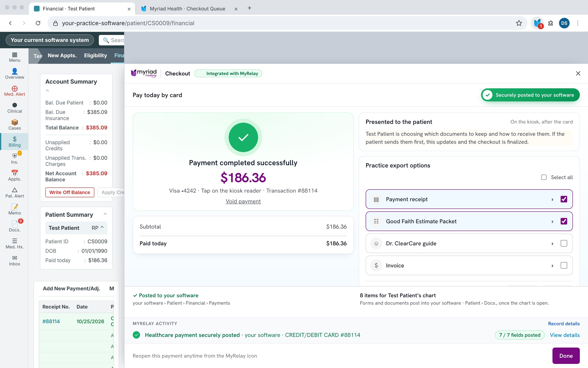Collapse Patient Summary chevron
The width and height of the screenshot is (588, 368).
point(105,214)
